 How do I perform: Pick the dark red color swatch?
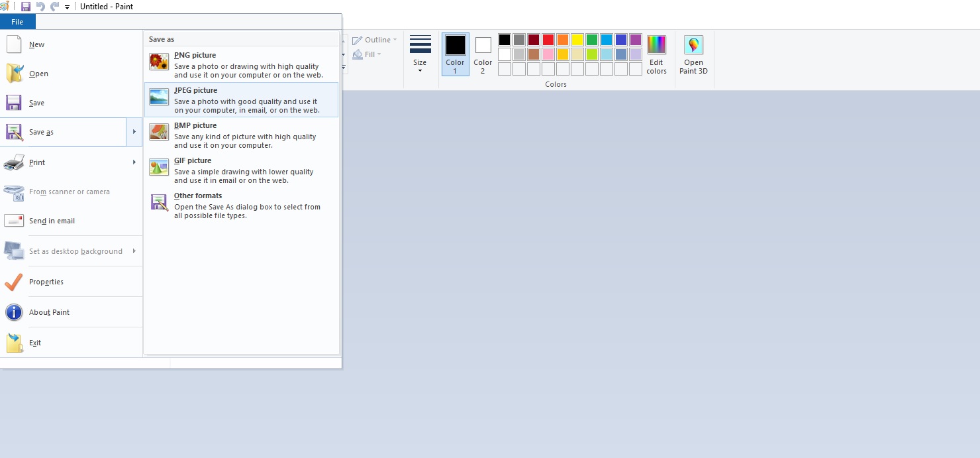pyautogui.click(x=534, y=40)
